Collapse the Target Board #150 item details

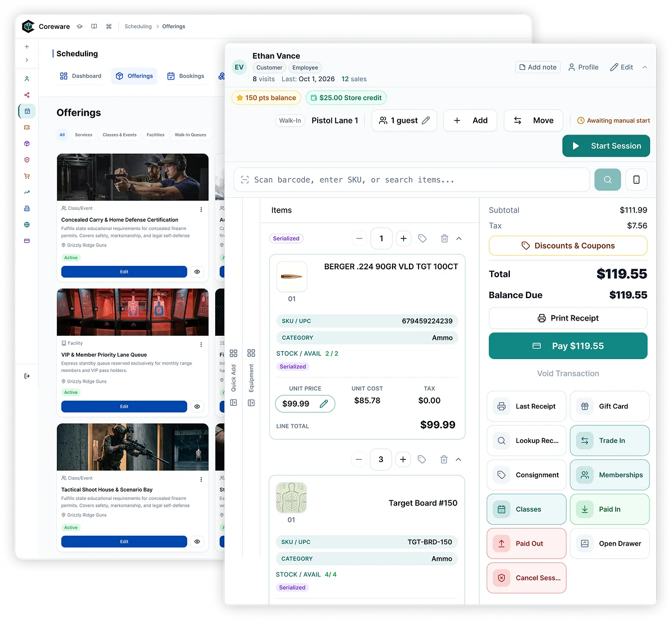[x=459, y=460]
